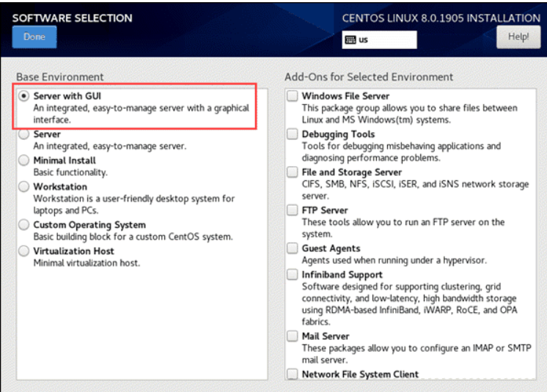Enable the Mail Server checkbox
Screen dimensions: 547x392
293,336
